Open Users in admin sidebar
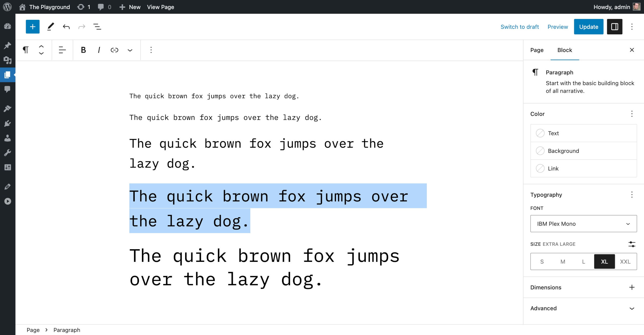Viewport: 644px width, 335px height. coord(8,138)
